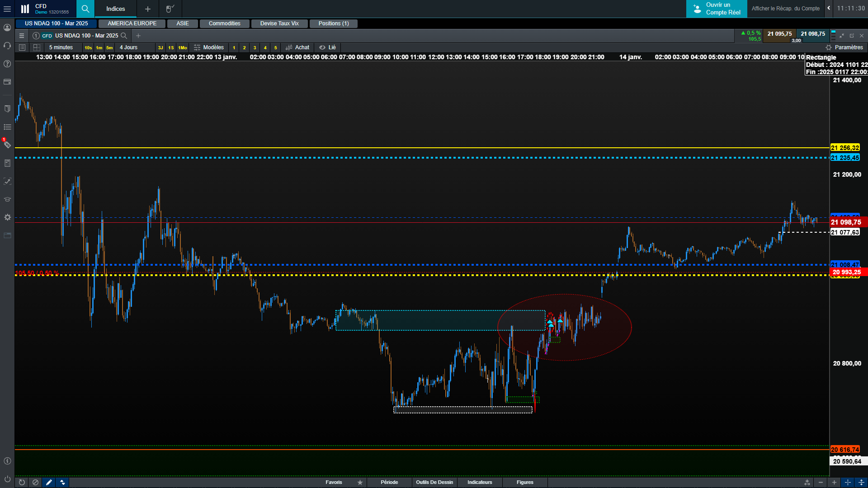Click the yellow 21 256,32 price label
The height and width of the screenshot is (488, 868).
click(x=844, y=148)
